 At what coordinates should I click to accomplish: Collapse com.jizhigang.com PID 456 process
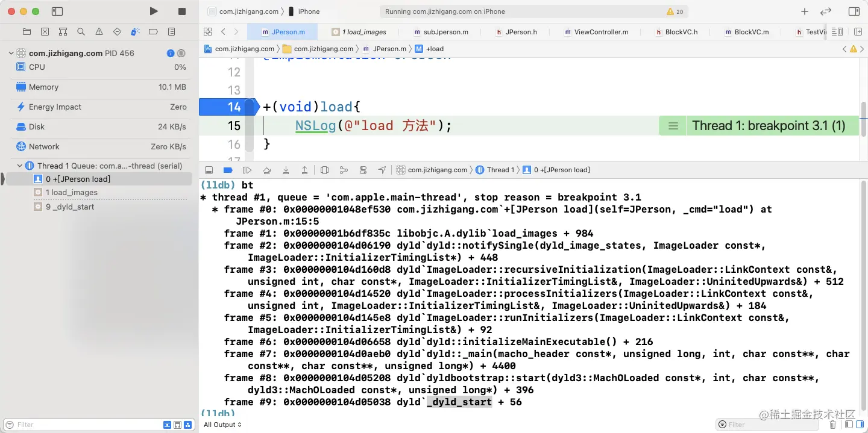[11, 53]
